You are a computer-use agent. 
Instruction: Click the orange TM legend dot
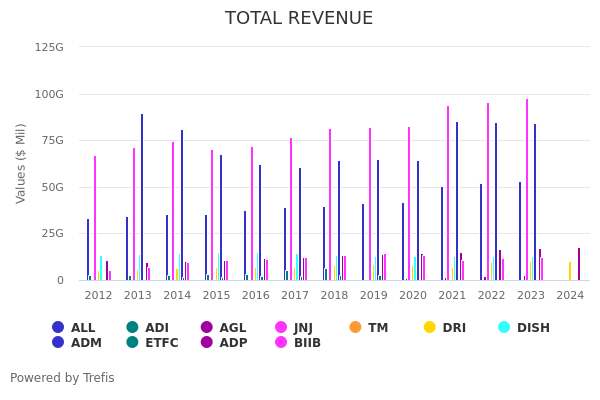[356, 328]
